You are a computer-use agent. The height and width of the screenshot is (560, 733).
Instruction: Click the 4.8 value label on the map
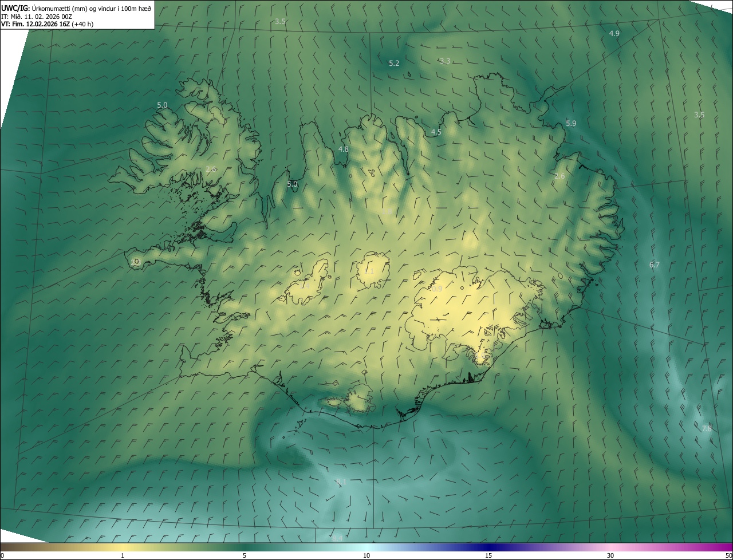pyautogui.click(x=344, y=149)
